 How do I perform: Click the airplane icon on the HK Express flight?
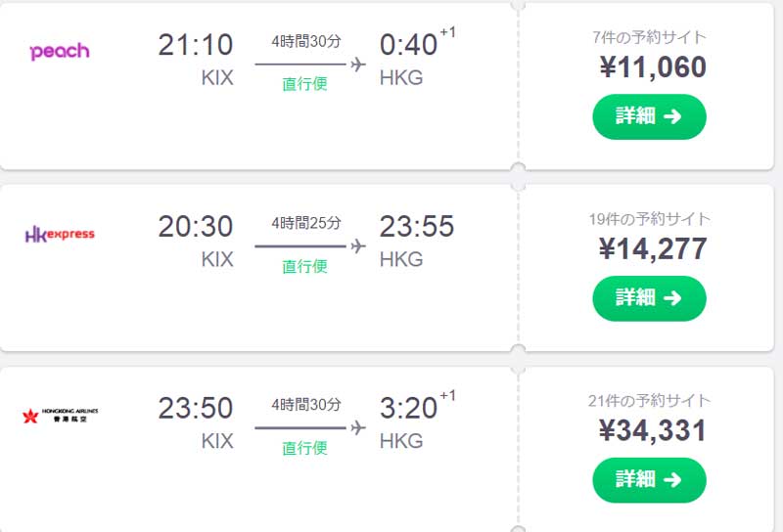point(356,245)
